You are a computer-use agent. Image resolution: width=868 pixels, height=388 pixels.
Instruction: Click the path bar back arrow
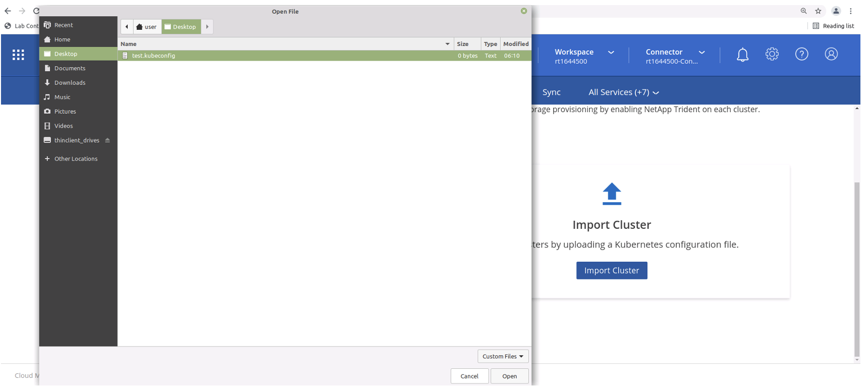click(x=127, y=27)
